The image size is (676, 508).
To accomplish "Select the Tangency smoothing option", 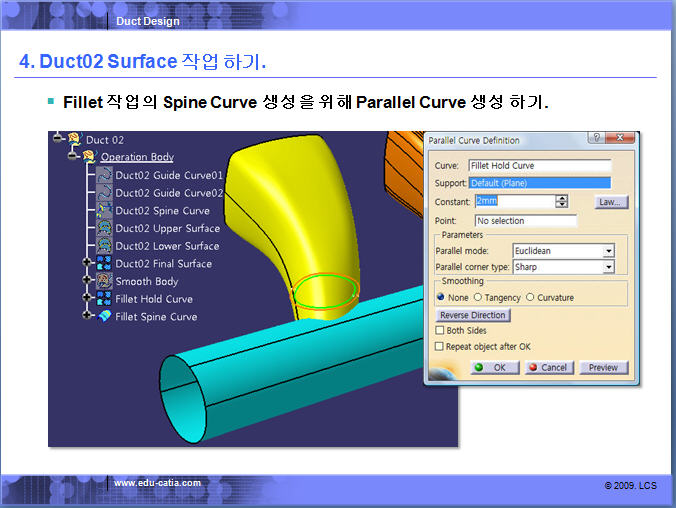I will click(x=478, y=297).
